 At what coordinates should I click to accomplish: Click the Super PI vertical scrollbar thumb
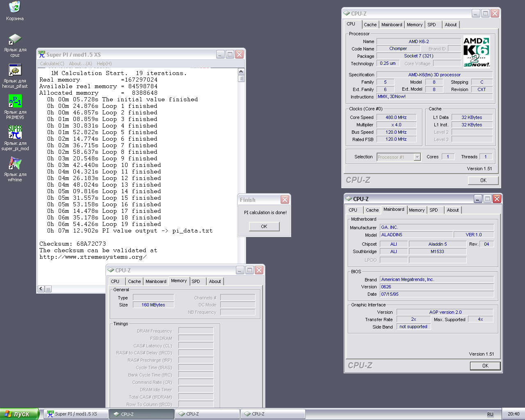241,78
